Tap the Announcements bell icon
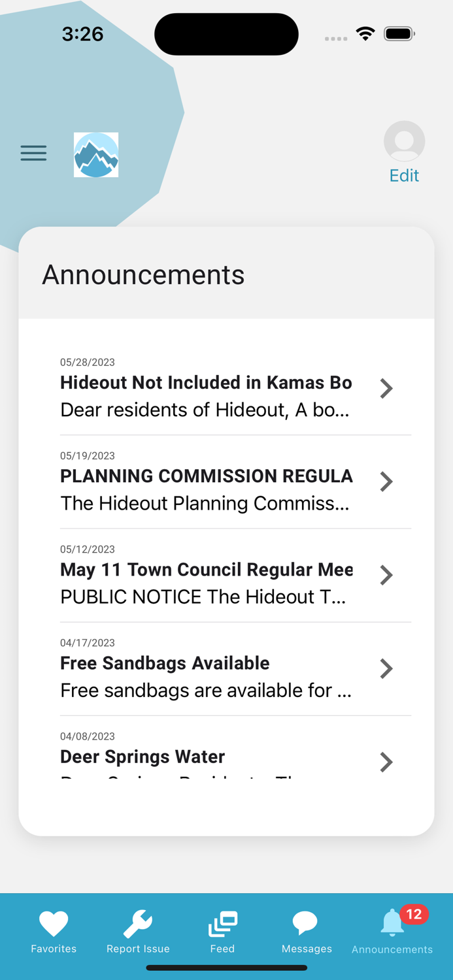The width and height of the screenshot is (453, 980). [x=391, y=924]
